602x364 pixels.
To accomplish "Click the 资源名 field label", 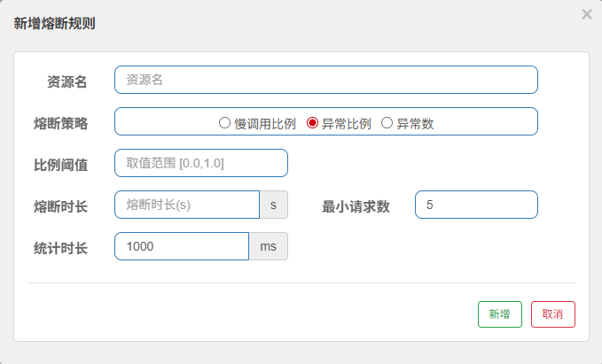I will coord(66,81).
